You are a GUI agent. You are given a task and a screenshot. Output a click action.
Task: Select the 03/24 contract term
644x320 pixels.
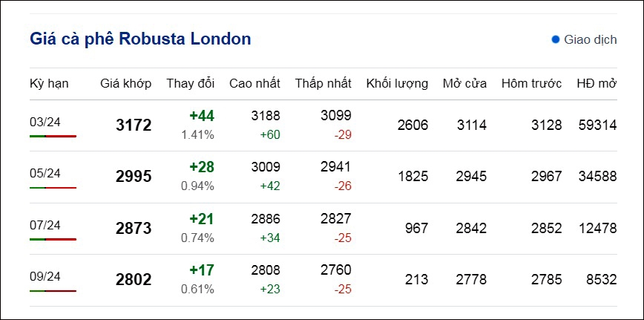[x=45, y=122]
